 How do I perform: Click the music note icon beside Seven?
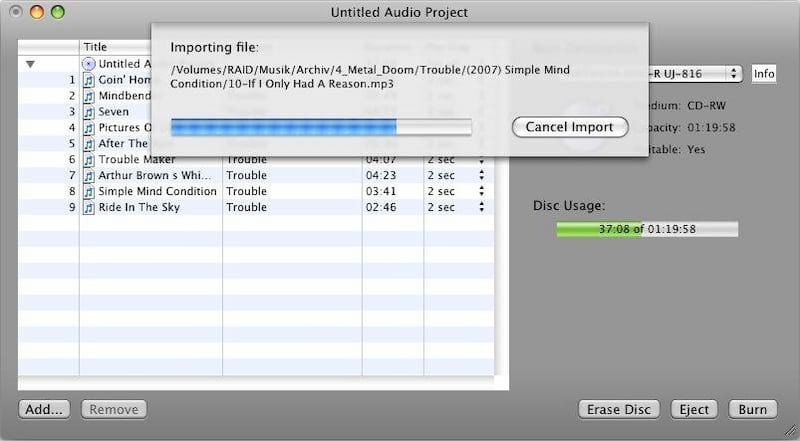[88, 112]
